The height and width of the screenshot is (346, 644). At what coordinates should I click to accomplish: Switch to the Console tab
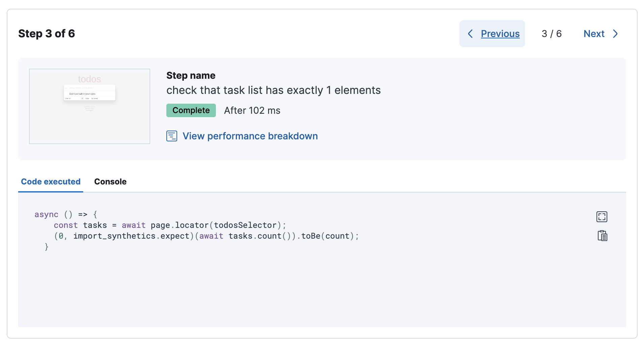pos(110,181)
